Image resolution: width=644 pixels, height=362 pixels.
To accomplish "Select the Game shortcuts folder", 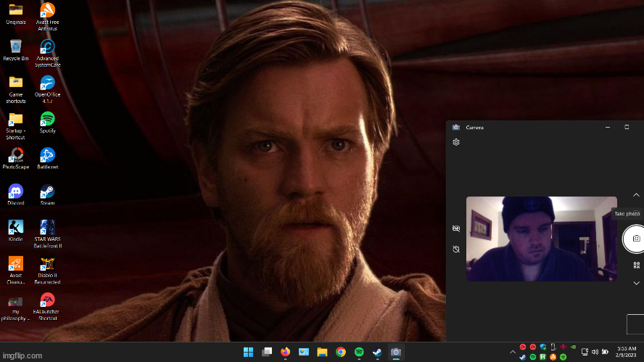I will tap(16, 89).
